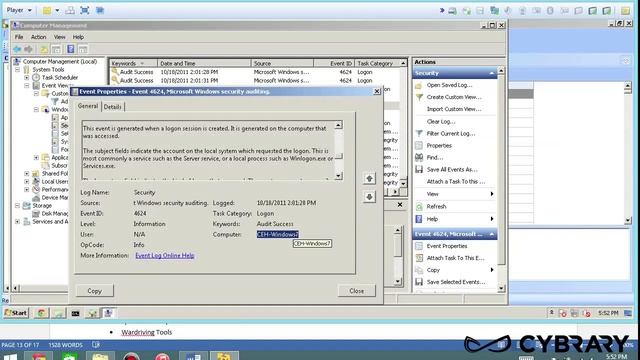
Task: Open the Help menu in menu bar
Action: pyautogui.click(x=78, y=37)
